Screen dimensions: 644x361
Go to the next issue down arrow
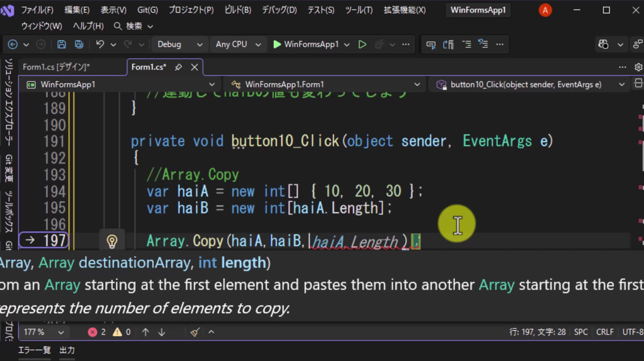[162, 332]
